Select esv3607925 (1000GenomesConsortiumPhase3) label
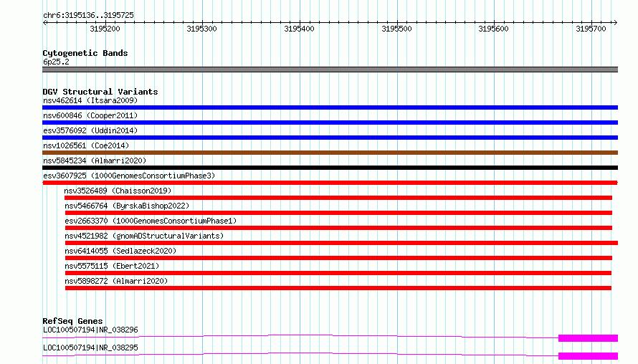The width and height of the screenshot is (638, 364). click(x=129, y=176)
